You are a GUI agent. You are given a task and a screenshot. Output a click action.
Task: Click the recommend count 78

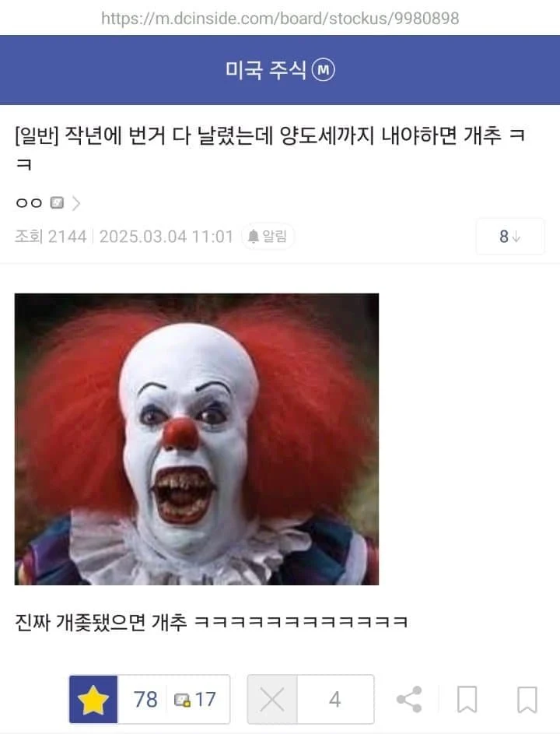pos(145,699)
